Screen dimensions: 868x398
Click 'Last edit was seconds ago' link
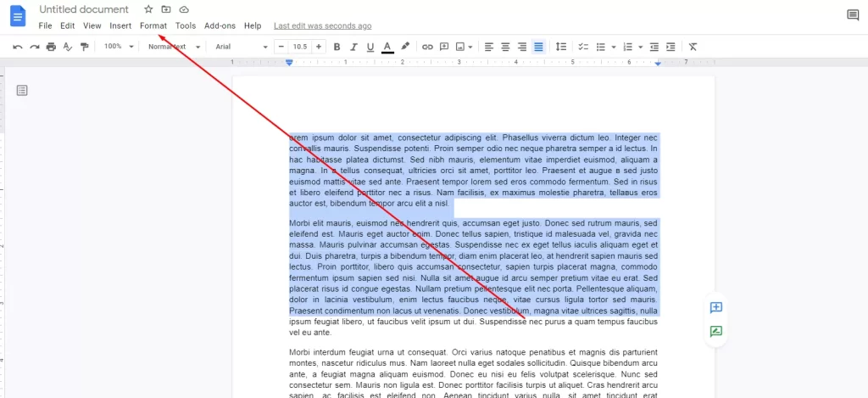(323, 26)
